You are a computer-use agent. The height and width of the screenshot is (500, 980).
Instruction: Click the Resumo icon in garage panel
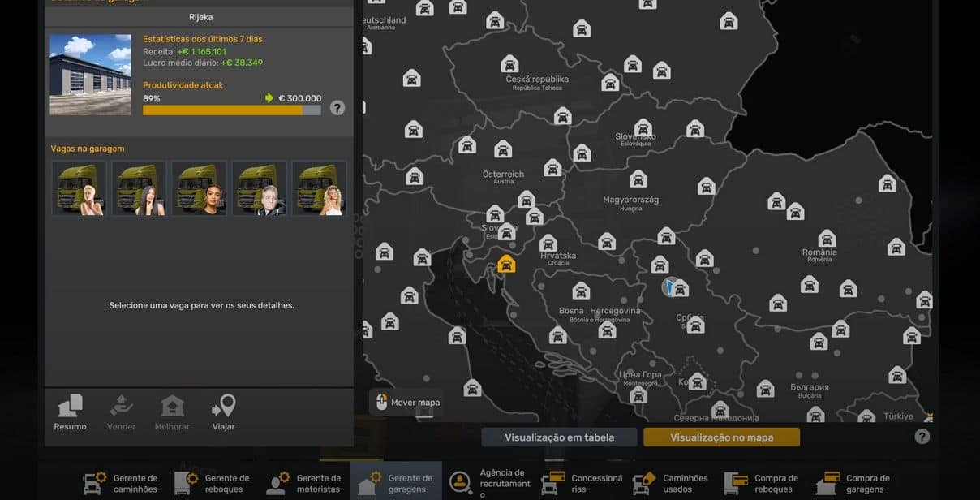tap(70, 406)
